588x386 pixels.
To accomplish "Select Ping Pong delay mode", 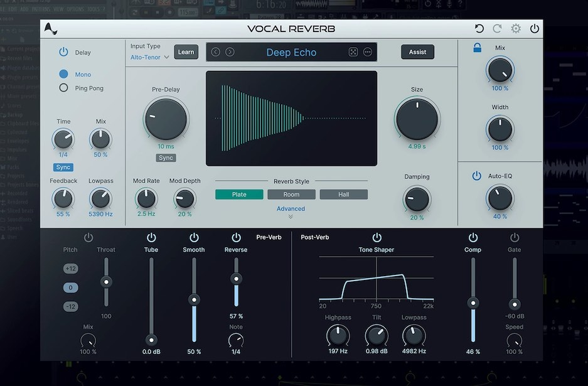I will (x=63, y=88).
